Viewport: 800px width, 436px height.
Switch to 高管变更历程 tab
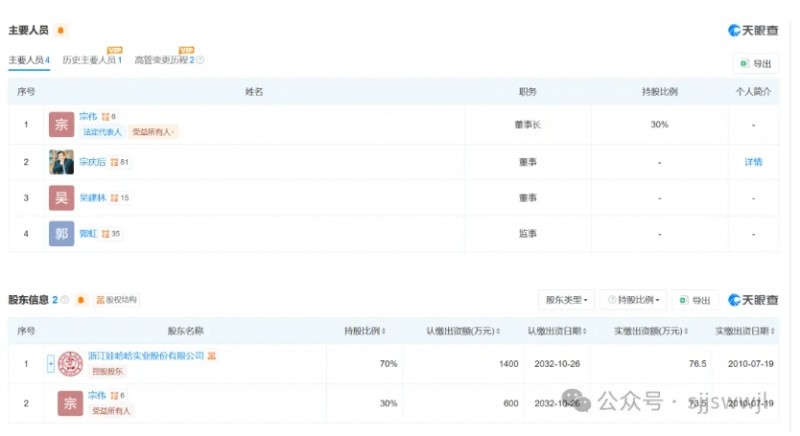(164, 61)
